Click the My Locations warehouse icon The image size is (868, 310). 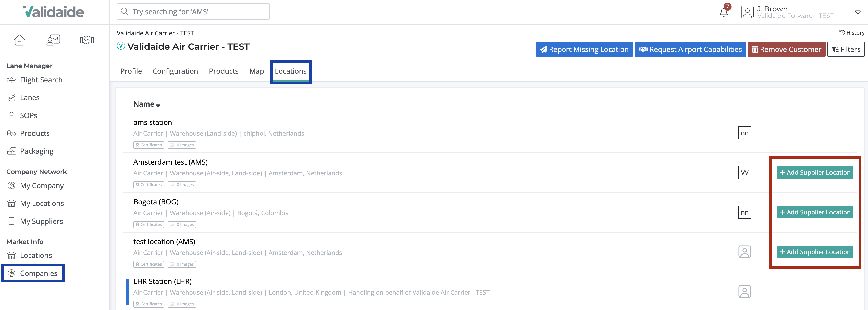11,203
